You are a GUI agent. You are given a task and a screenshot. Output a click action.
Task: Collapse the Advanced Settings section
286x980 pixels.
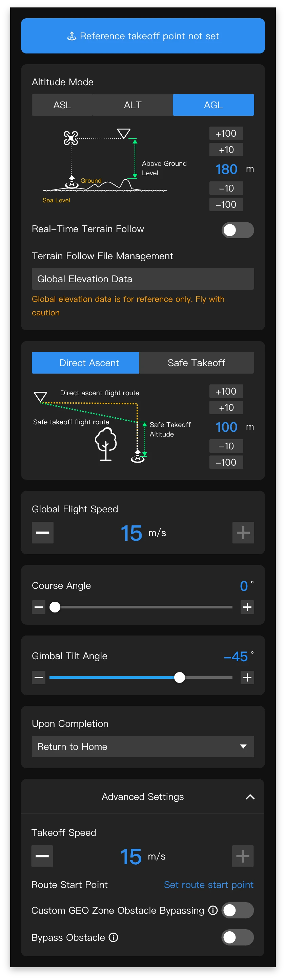click(250, 797)
